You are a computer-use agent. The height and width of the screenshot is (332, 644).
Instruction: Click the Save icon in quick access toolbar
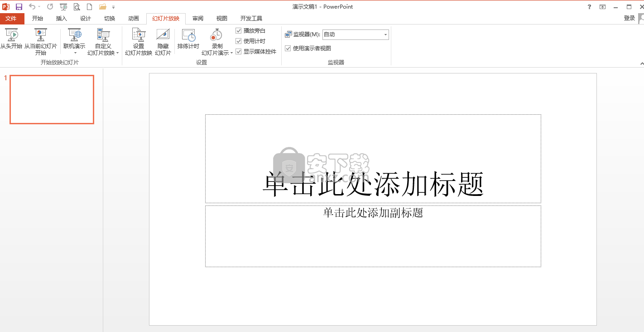tap(19, 7)
